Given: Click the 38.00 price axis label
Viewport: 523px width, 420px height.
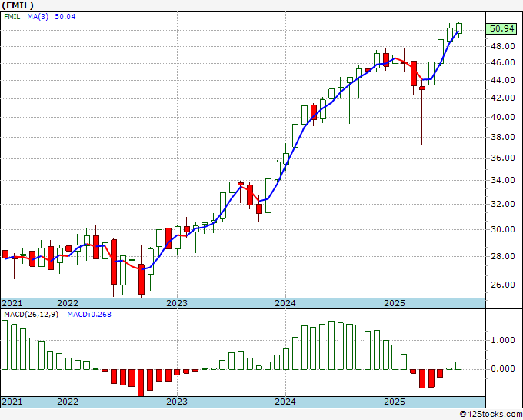Looking at the screenshot, I should pos(503,137).
